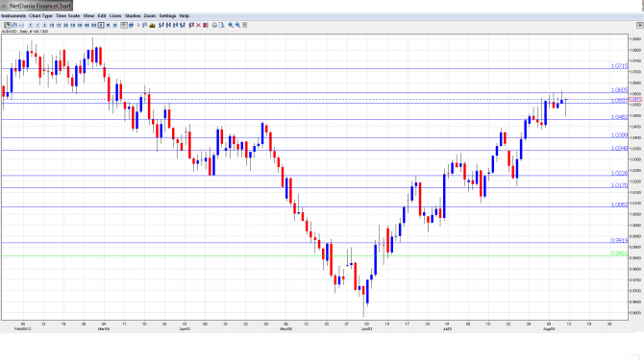This screenshot has height=361, width=644.
Task: Click the print chart icon
Action: (x=214, y=25)
